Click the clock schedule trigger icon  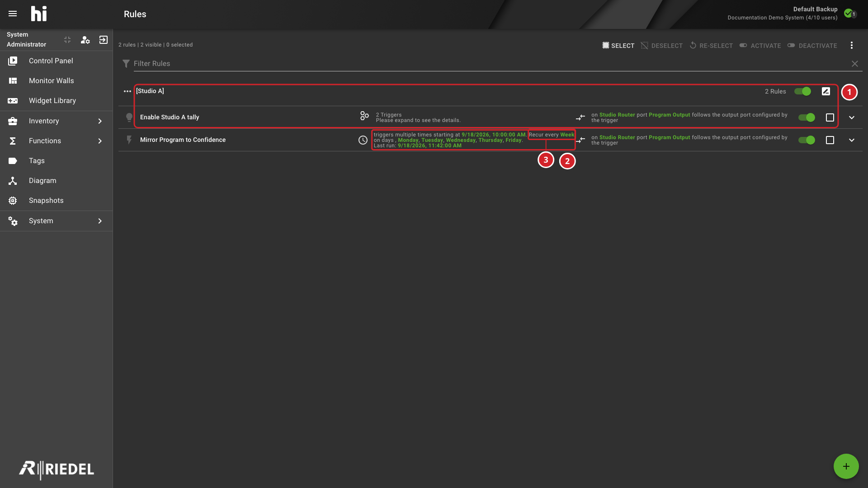tap(363, 140)
